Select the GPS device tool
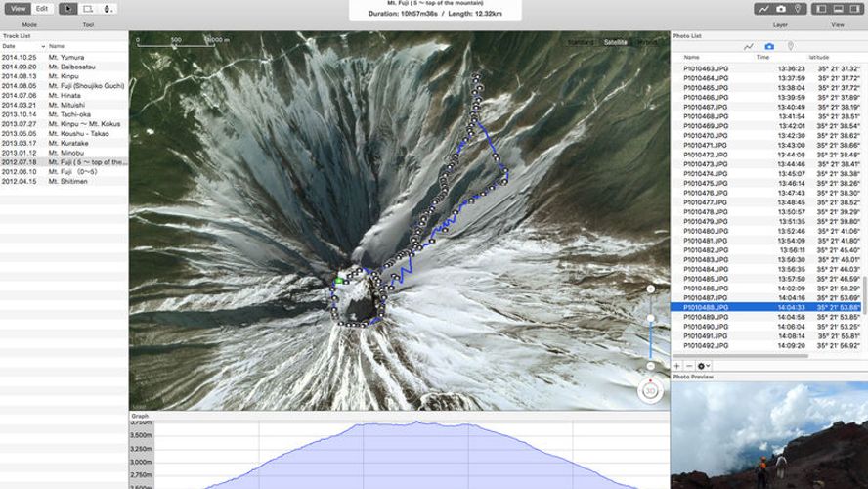The height and width of the screenshot is (489, 868). (108, 9)
